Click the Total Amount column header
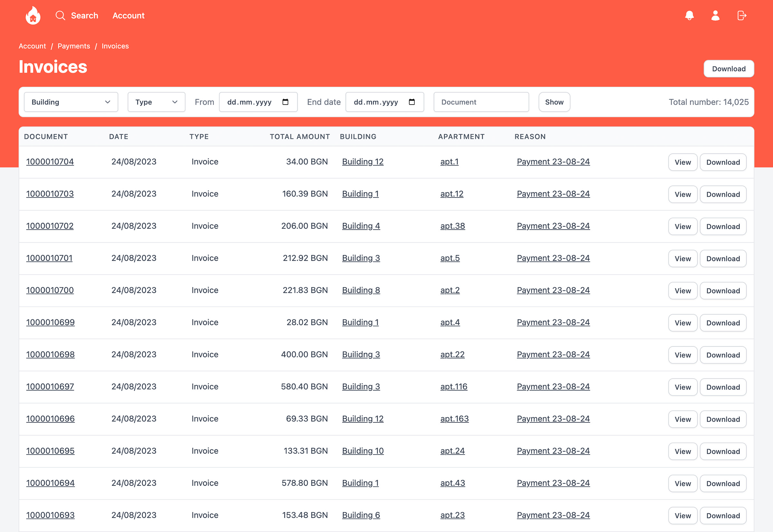 [x=300, y=137]
